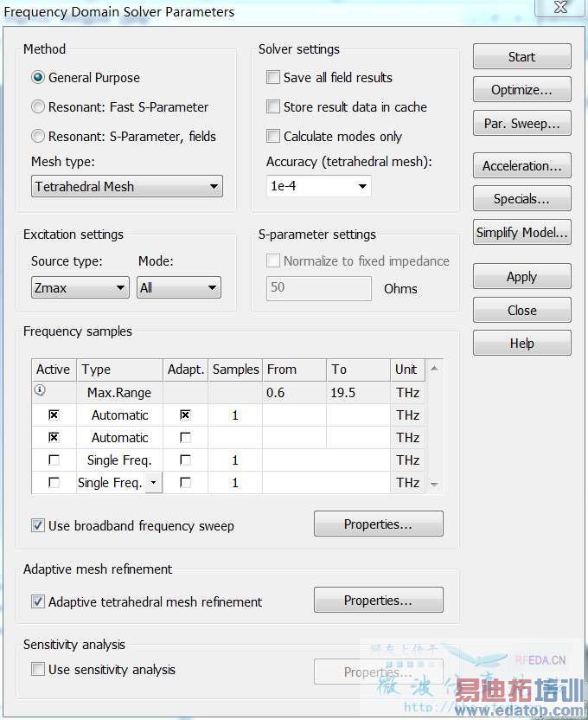Viewport: 588px width, 720px height.
Task: Select the General Purpose method
Action: (38, 78)
